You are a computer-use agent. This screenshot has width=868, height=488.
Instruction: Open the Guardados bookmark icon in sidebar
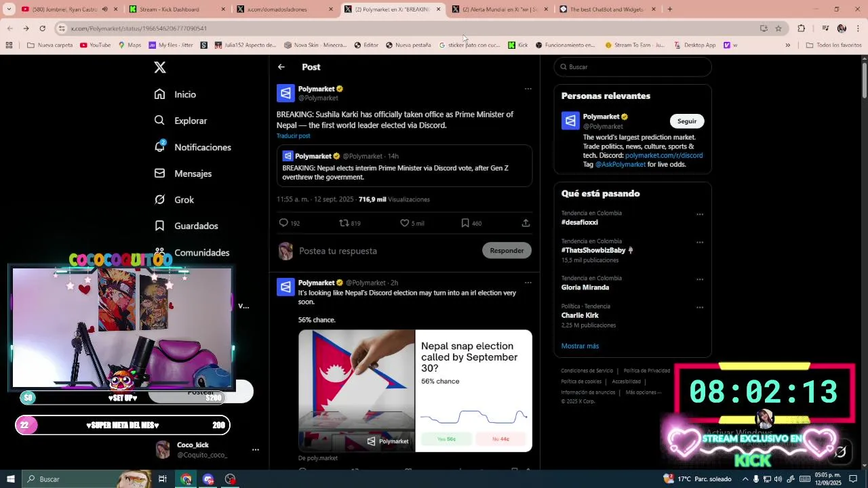159,226
